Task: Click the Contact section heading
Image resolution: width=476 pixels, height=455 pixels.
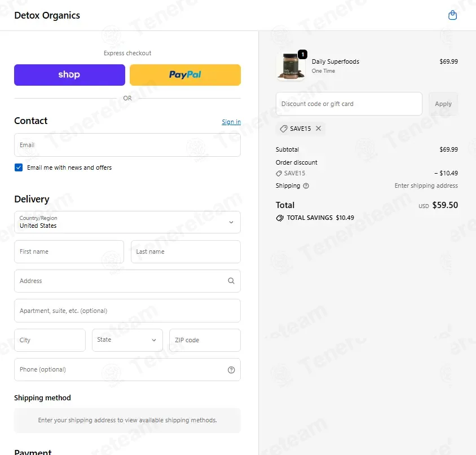Action: [x=30, y=121]
